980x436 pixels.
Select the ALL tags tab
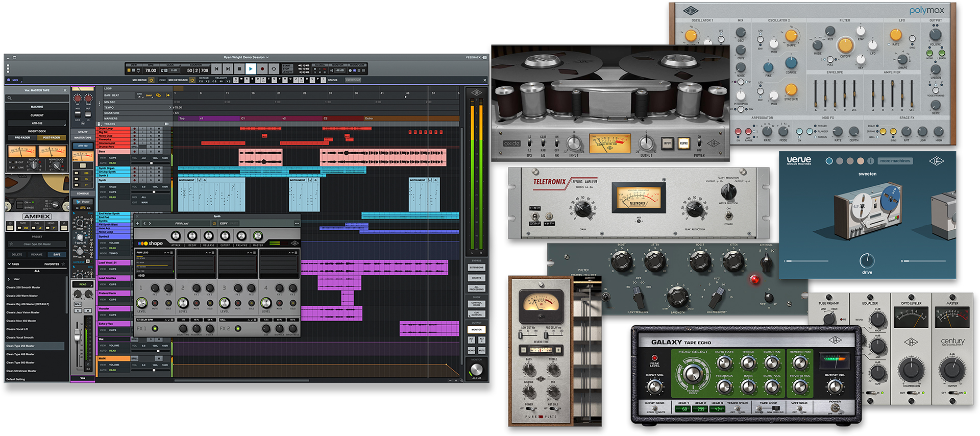click(37, 271)
